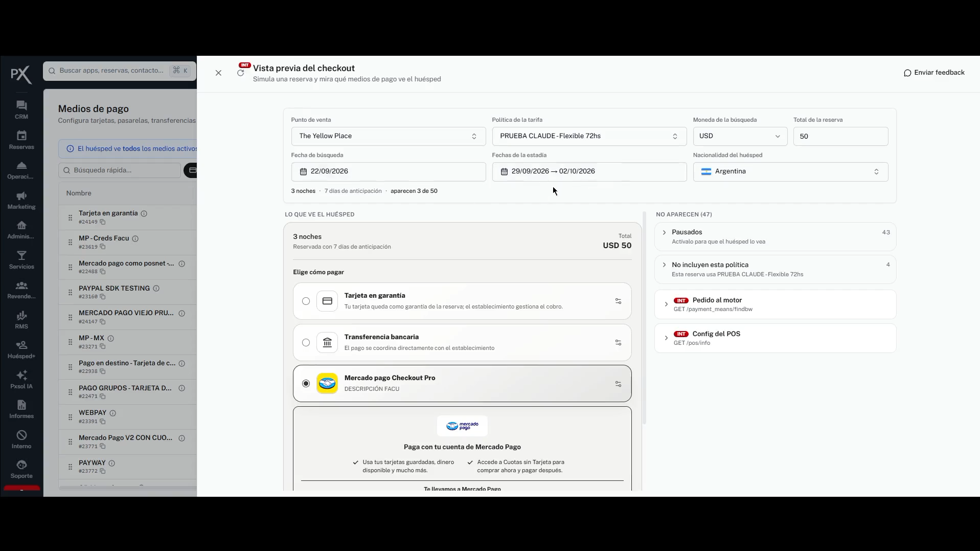The height and width of the screenshot is (551, 980).
Task: Open Moneda de la búsqueda USD dropdown
Action: coord(740,136)
